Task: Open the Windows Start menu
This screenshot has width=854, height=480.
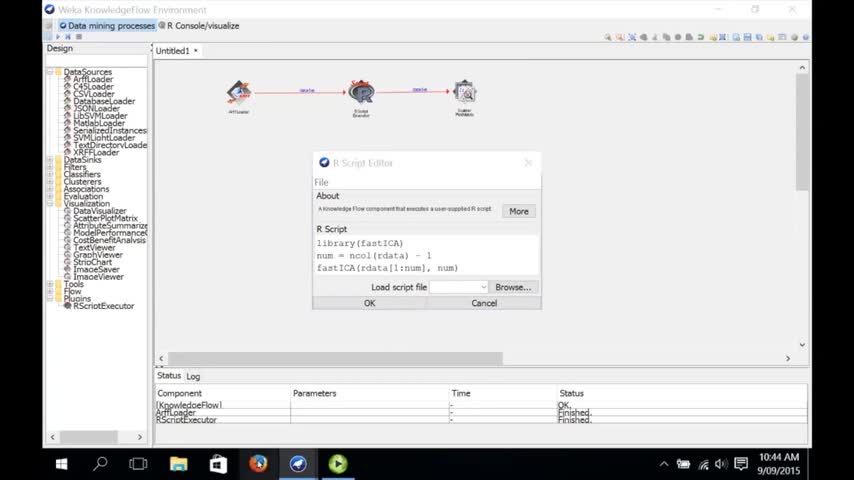Action: pos(62,464)
